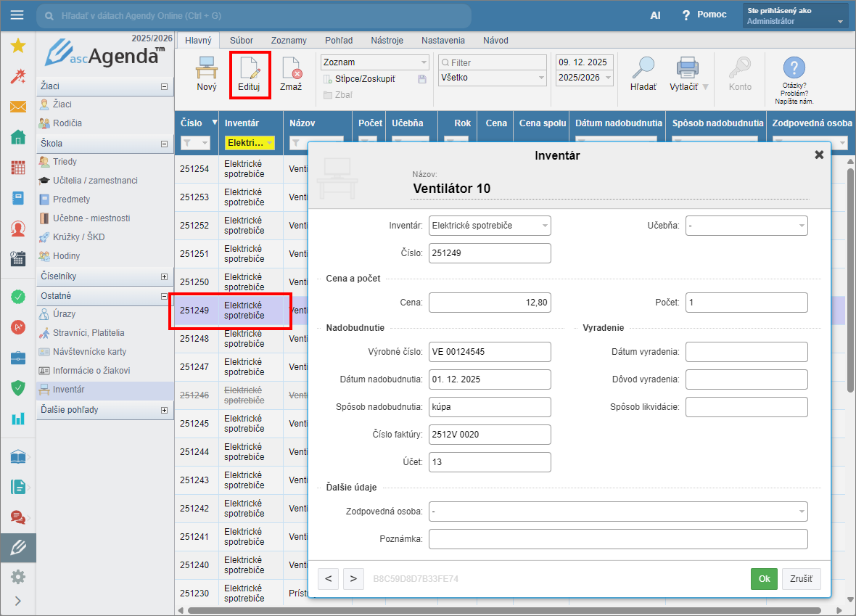
Task: Click the green Ok button
Action: pos(764,578)
